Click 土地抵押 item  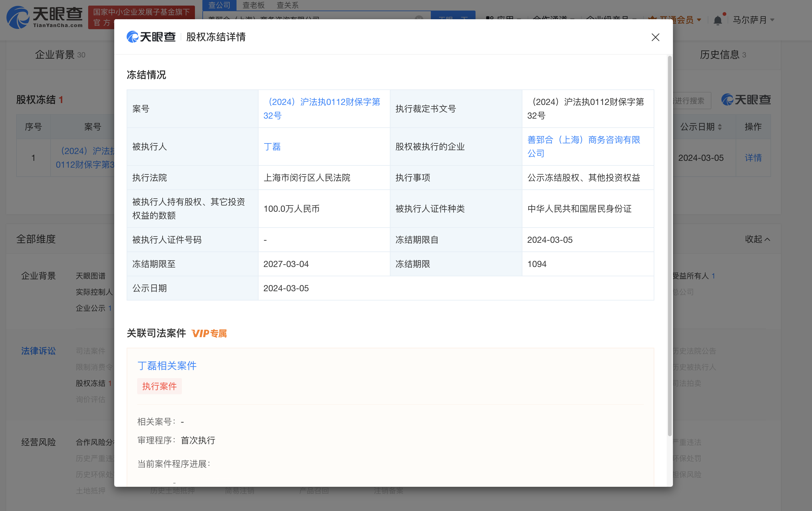(x=90, y=491)
